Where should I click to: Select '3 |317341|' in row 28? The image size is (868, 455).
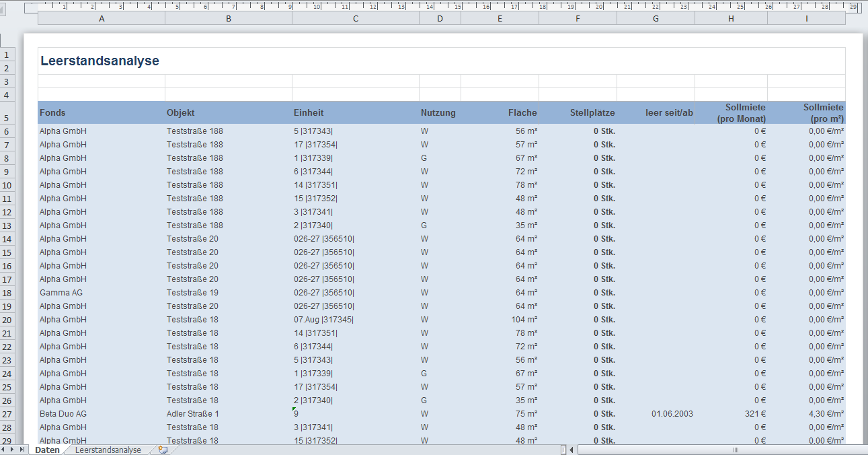pos(356,427)
